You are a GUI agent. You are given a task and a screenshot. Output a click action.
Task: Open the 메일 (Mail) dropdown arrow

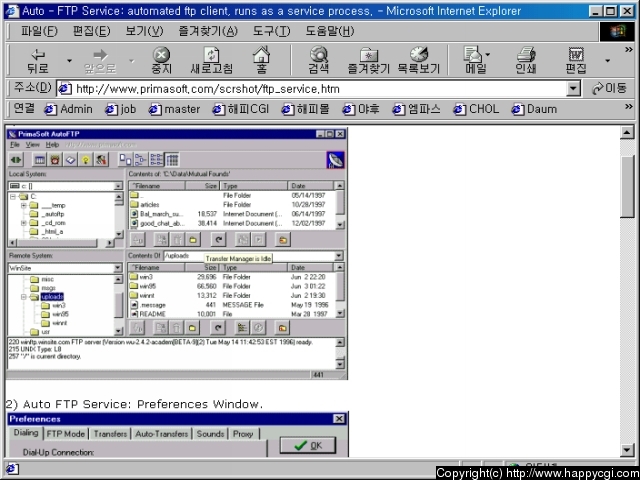point(487,54)
